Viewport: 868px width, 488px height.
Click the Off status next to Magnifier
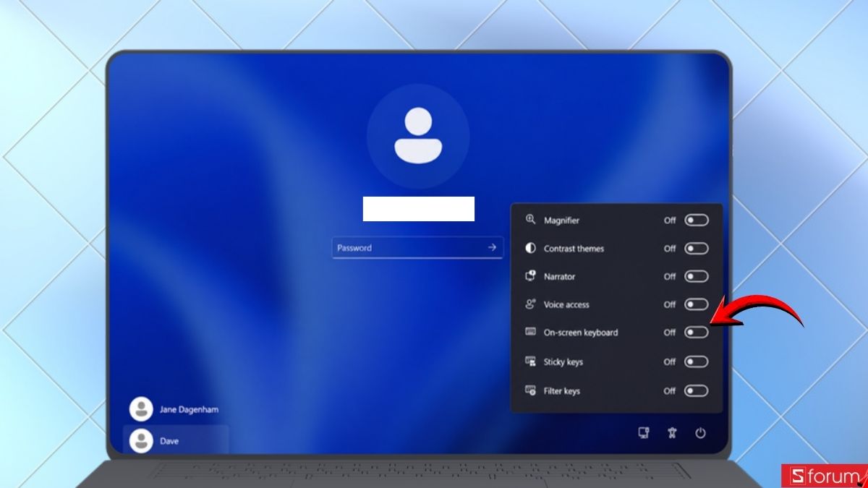670,221
